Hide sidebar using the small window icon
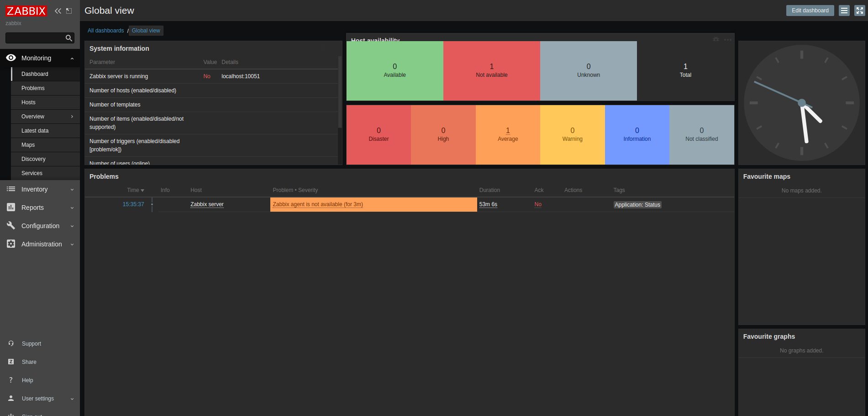868x416 pixels. 69,11
